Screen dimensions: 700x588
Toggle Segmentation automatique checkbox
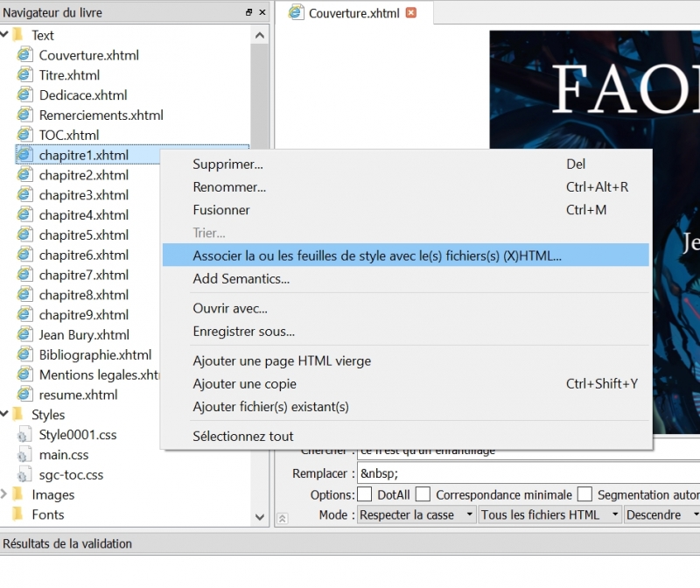point(584,494)
